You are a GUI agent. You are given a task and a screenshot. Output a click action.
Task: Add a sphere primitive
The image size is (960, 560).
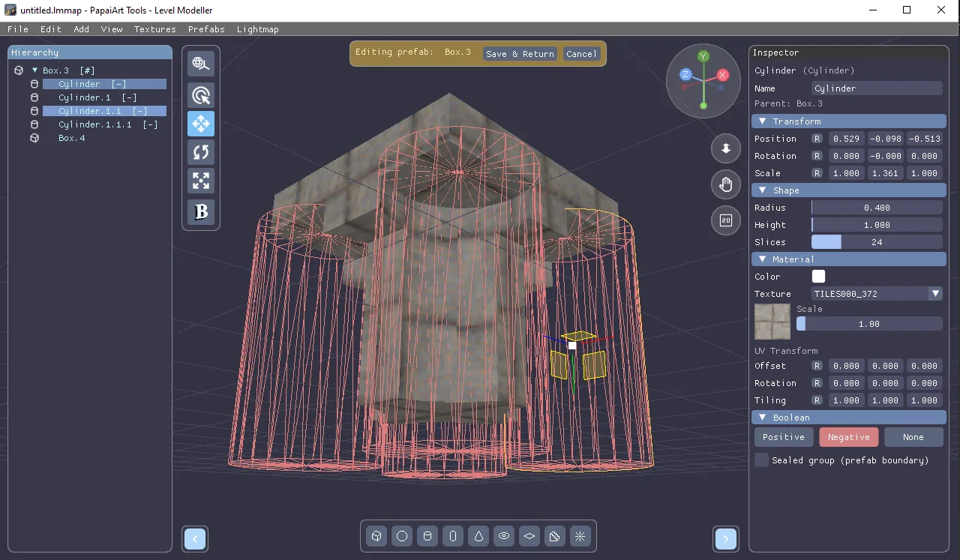[x=402, y=536]
